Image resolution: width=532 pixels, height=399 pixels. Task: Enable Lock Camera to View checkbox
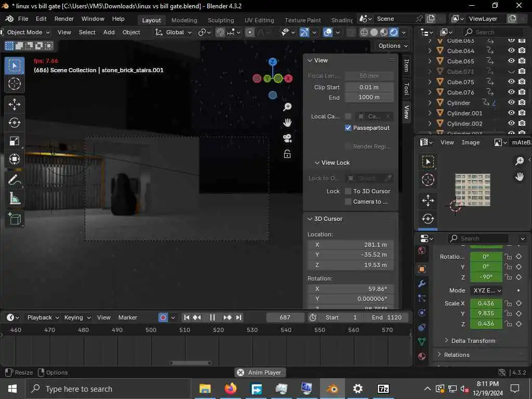point(348,202)
